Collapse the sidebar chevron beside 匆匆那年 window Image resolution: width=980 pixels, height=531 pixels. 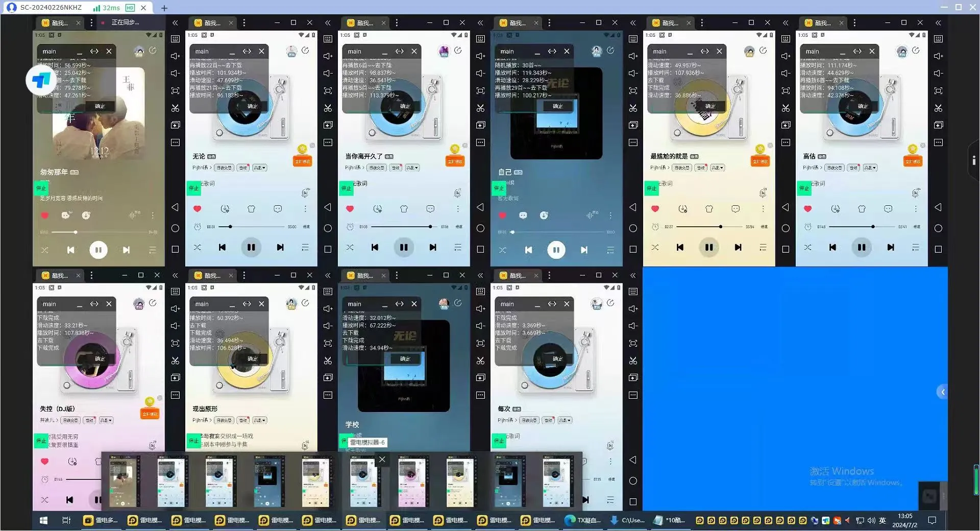point(175,23)
